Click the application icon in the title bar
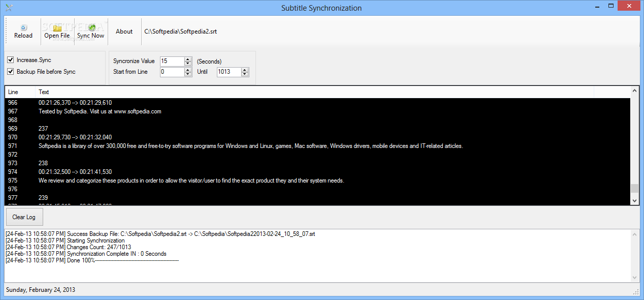Screen dimensions: 644x300 point(9,8)
